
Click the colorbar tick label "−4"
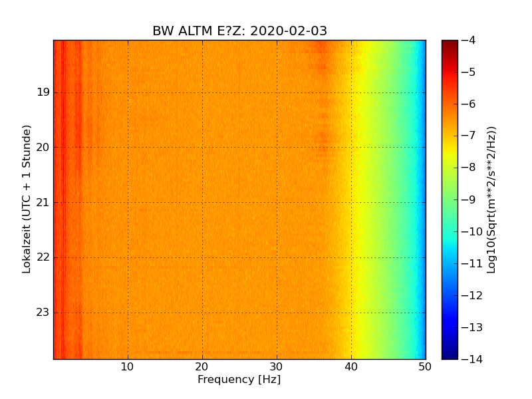pos(469,41)
